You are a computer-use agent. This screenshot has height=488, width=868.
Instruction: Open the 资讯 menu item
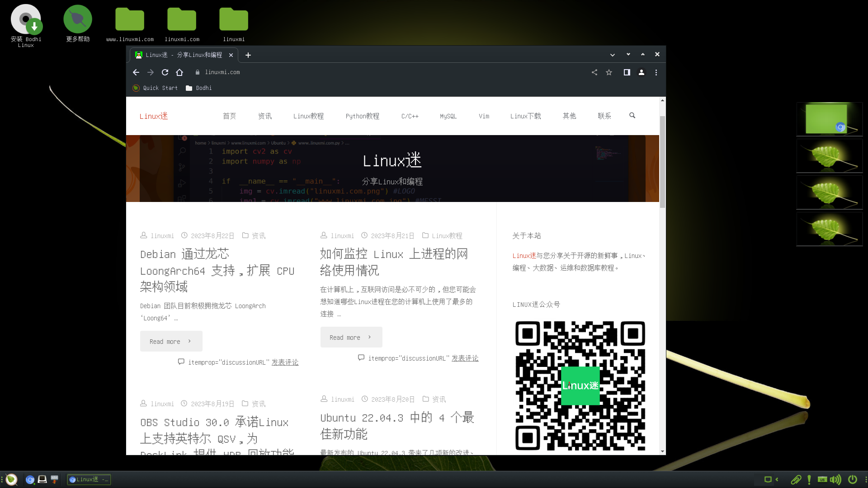point(265,116)
